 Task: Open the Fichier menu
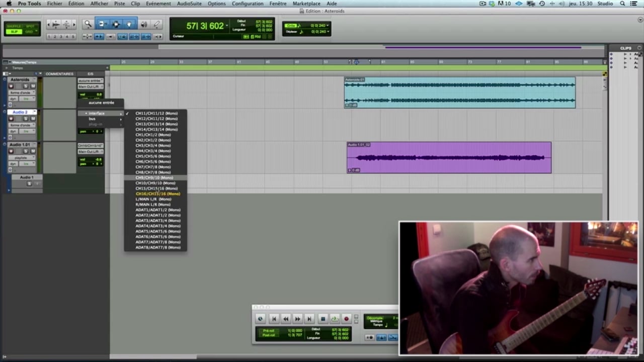[x=54, y=4]
